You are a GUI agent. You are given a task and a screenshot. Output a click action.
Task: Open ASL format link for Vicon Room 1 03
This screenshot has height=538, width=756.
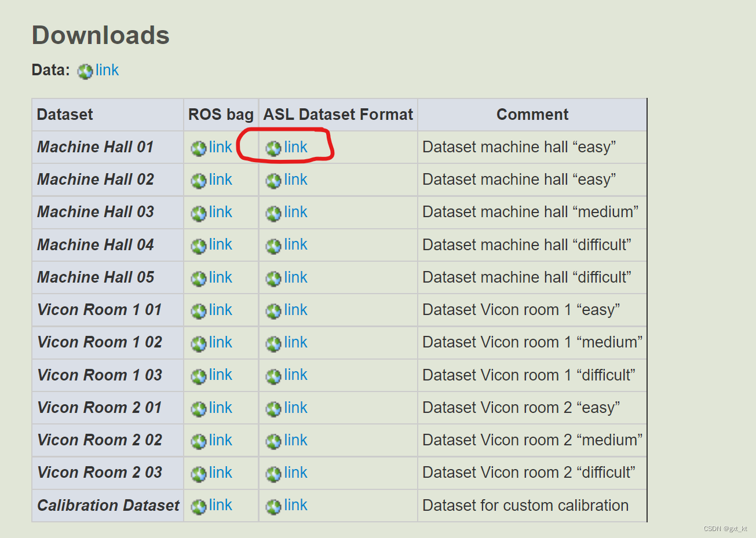point(295,375)
